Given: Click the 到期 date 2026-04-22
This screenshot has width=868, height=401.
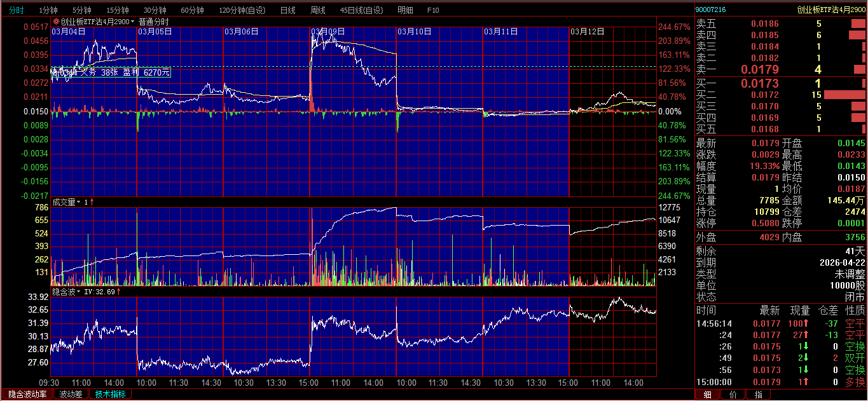Looking at the screenshot, I should click(x=843, y=262).
